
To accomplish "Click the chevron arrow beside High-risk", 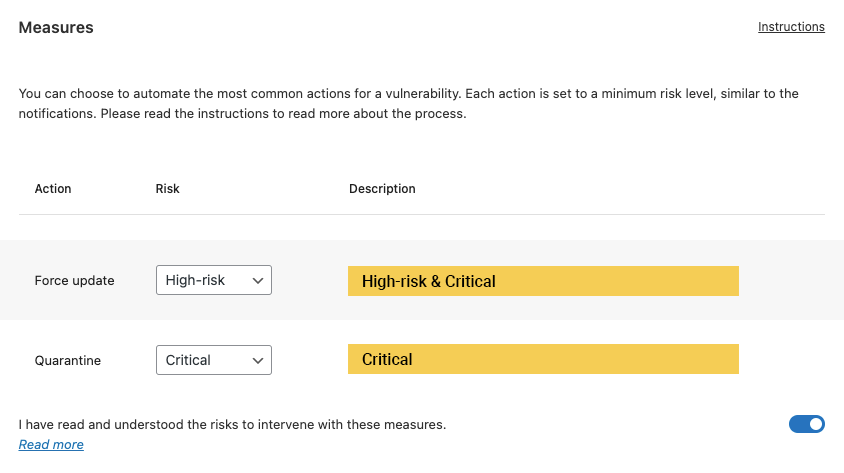I will click(258, 281).
